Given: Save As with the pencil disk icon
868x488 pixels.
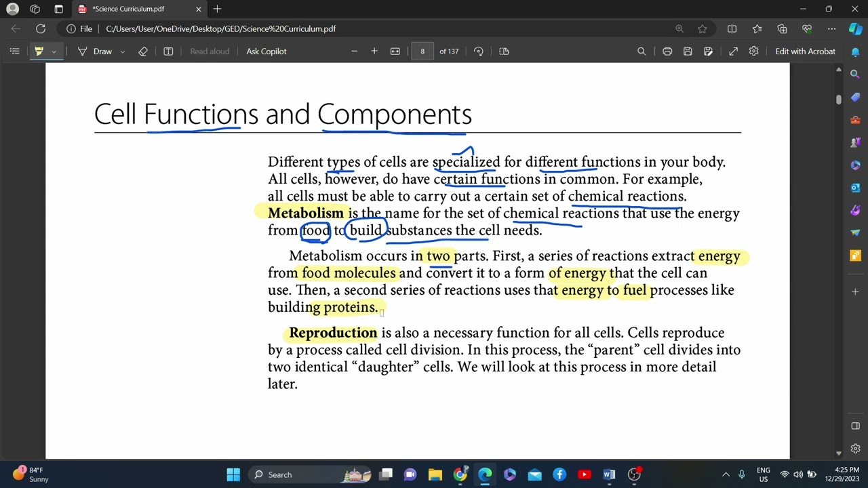Looking at the screenshot, I should click(708, 52).
